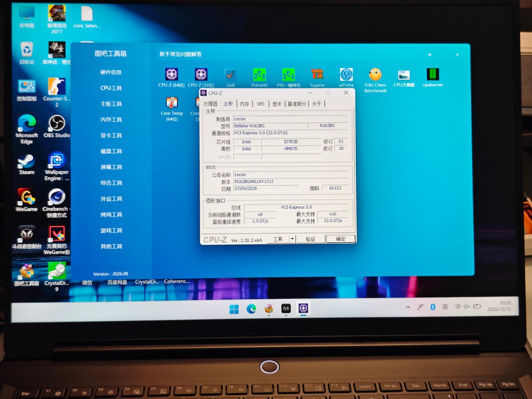Viewport: 532px width, 399px height.
Task: Choose 烤鸡工具 in the toolbox sidebar
Action: click(111, 215)
